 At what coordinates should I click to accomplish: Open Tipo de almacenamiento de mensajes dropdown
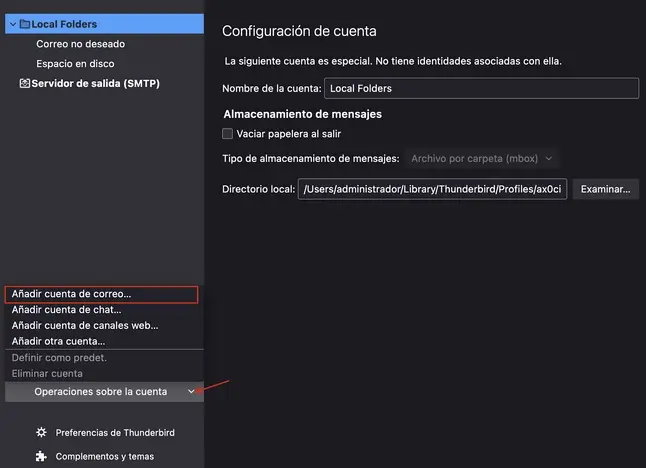[482, 159]
